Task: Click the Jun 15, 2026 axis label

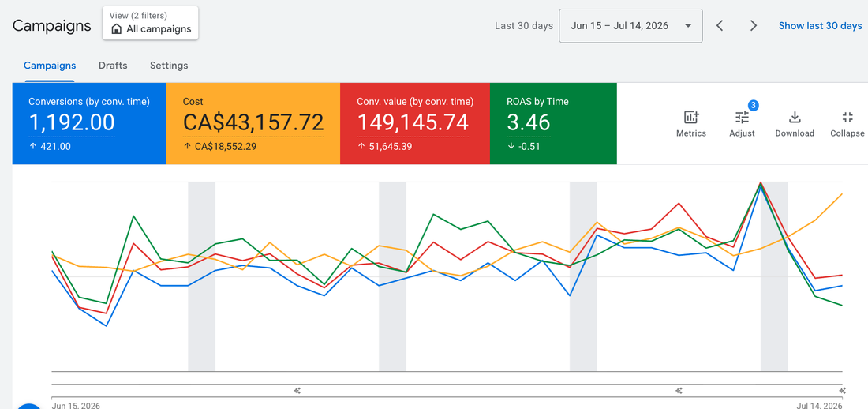Action: coord(76,405)
